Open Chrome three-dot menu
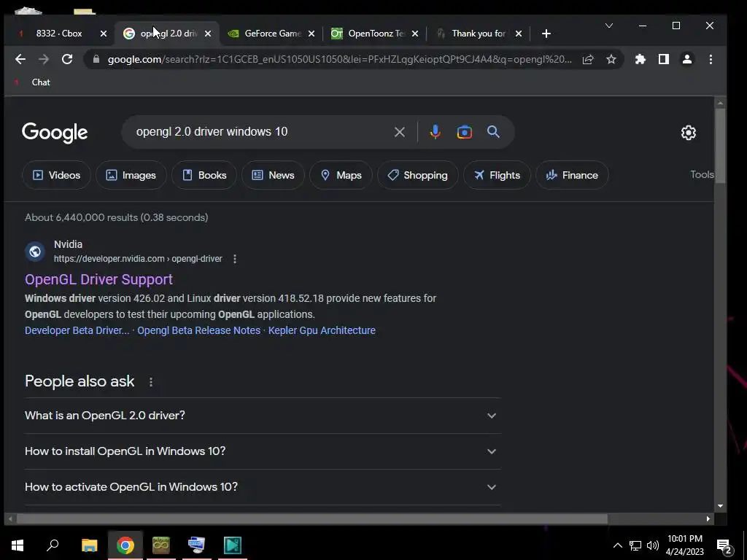Image resolution: width=747 pixels, height=560 pixels. pos(711,59)
